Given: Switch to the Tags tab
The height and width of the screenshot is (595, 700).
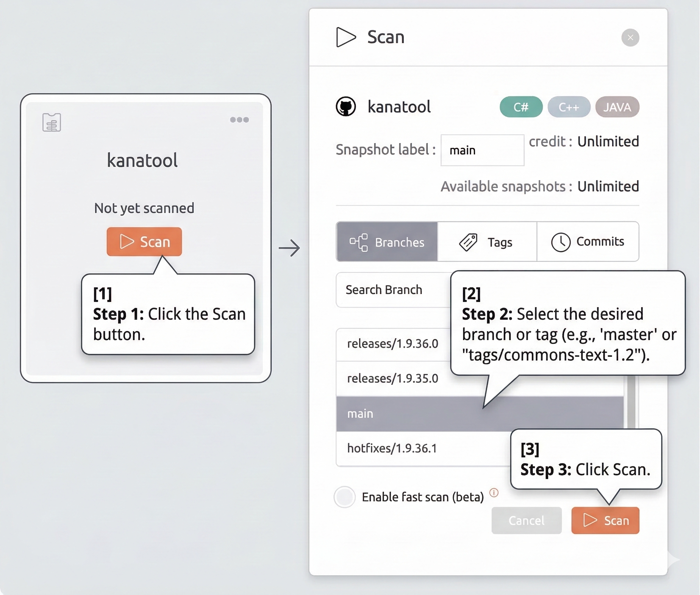Looking at the screenshot, I should (486, 242).
